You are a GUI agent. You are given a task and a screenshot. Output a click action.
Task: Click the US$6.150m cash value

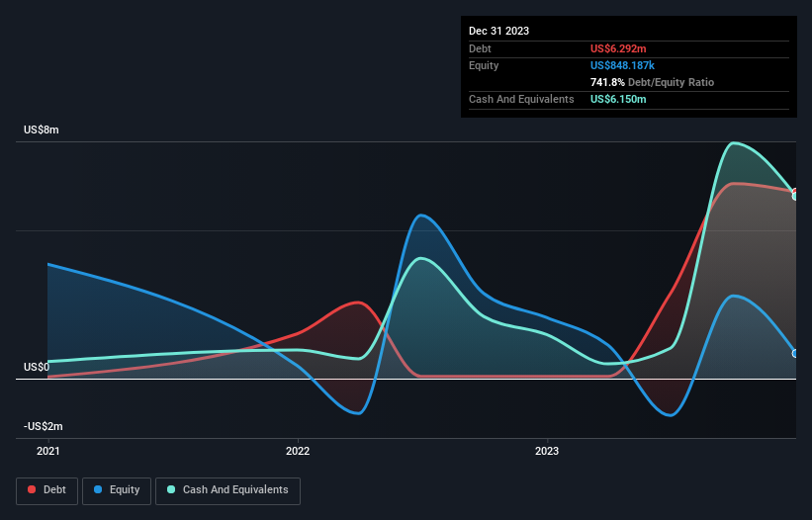(x=618, y=99)
